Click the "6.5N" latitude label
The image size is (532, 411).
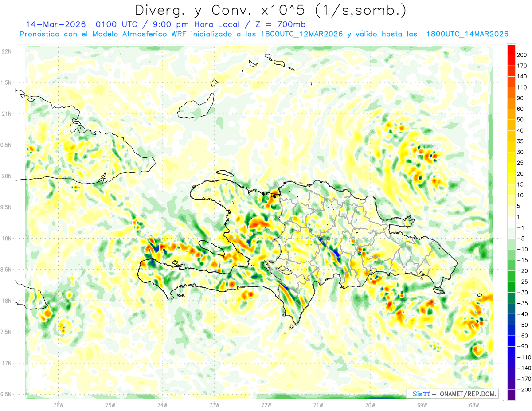(7, 394)
